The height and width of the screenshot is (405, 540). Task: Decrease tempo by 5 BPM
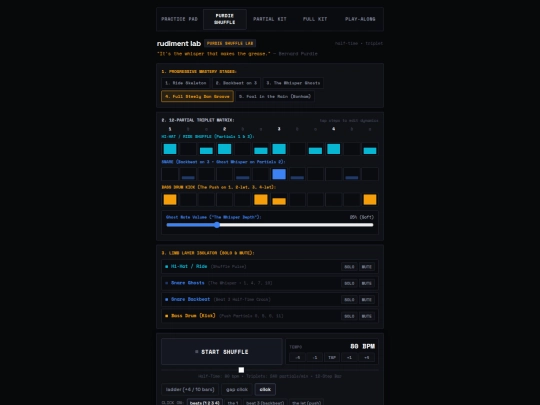[x=297, y=357]
